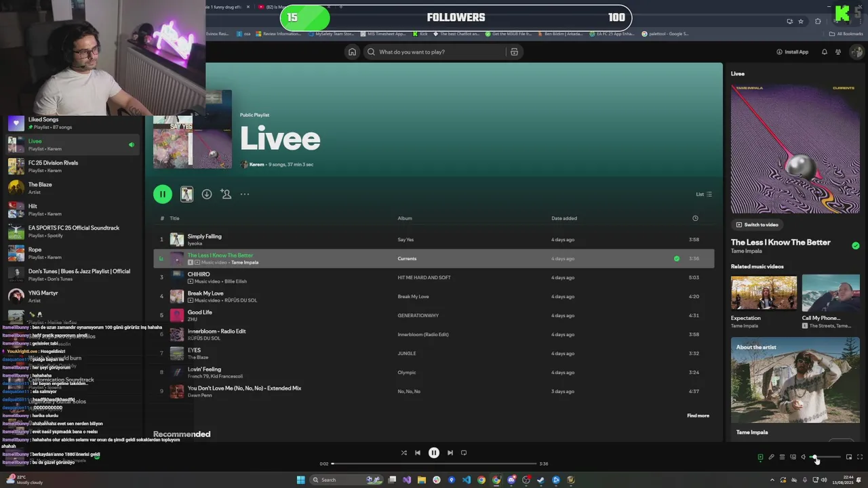Viewport: 868px width, 488px height.
Task: Open Browse icon inside search bar
Action: pos(514,52)
